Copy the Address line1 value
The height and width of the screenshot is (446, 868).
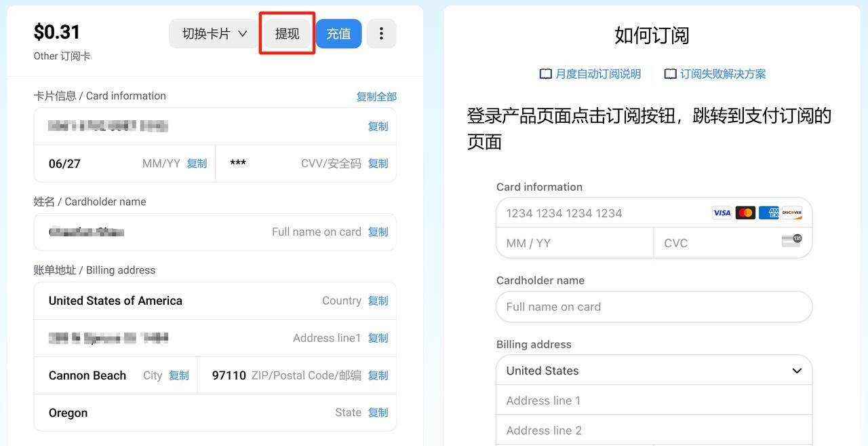tap(378, 338)
